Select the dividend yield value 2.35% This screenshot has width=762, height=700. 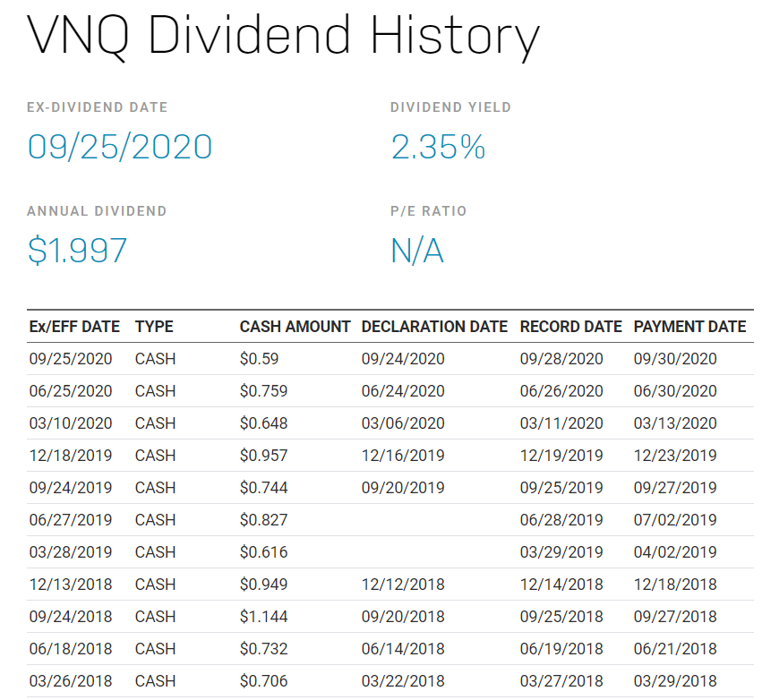click(438, 147)
